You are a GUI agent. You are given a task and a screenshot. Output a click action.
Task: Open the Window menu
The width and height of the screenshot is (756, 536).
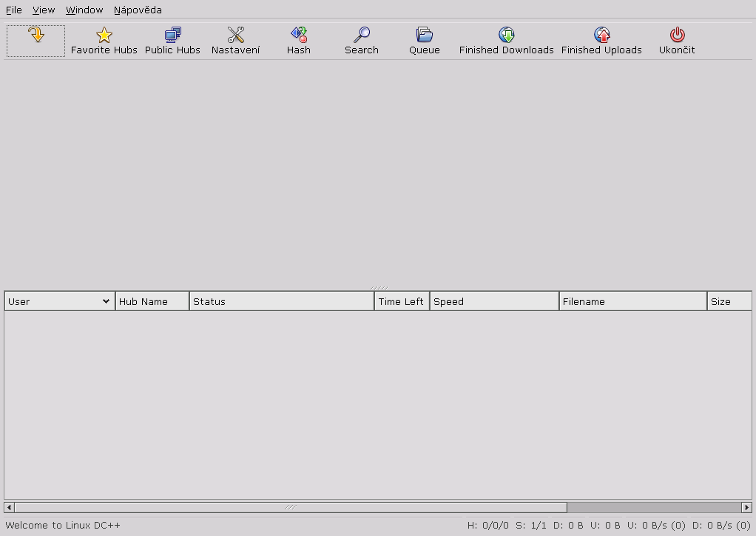pos(84,10)
